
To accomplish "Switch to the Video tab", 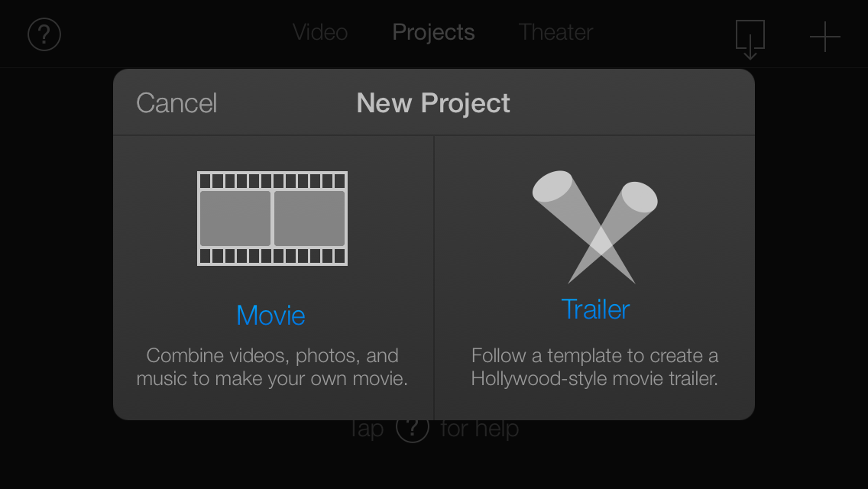I will [x=320, y=32].
